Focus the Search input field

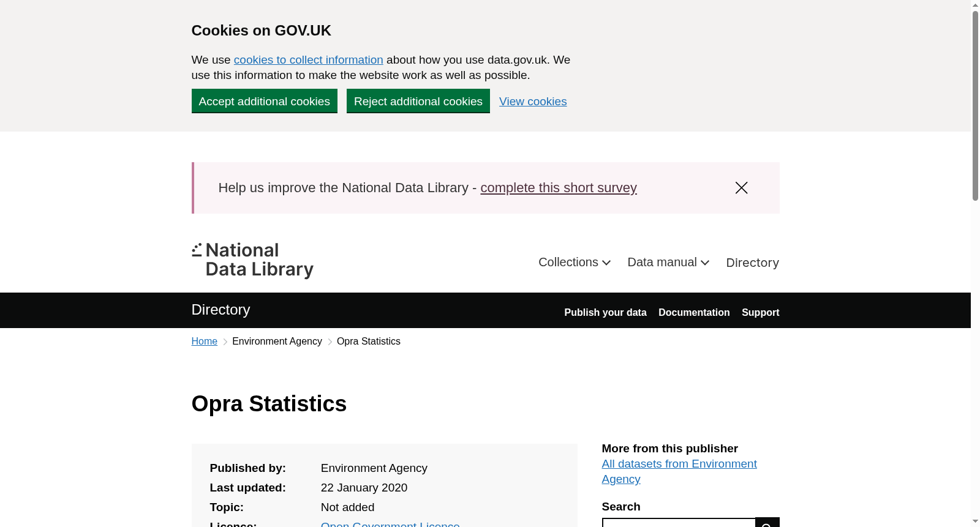tap(679, 523)
